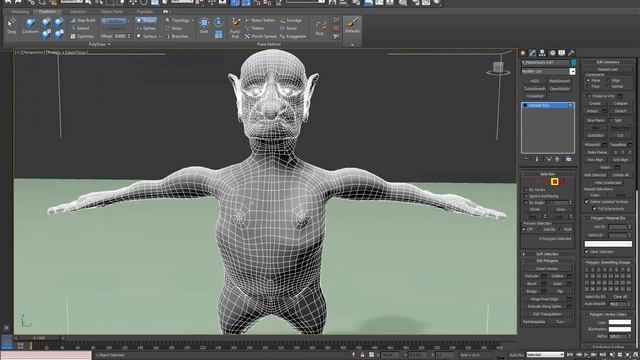
Task: Collapse the Edit Geometry rollout
Action: pyautogui.click(x=608, y=62)
